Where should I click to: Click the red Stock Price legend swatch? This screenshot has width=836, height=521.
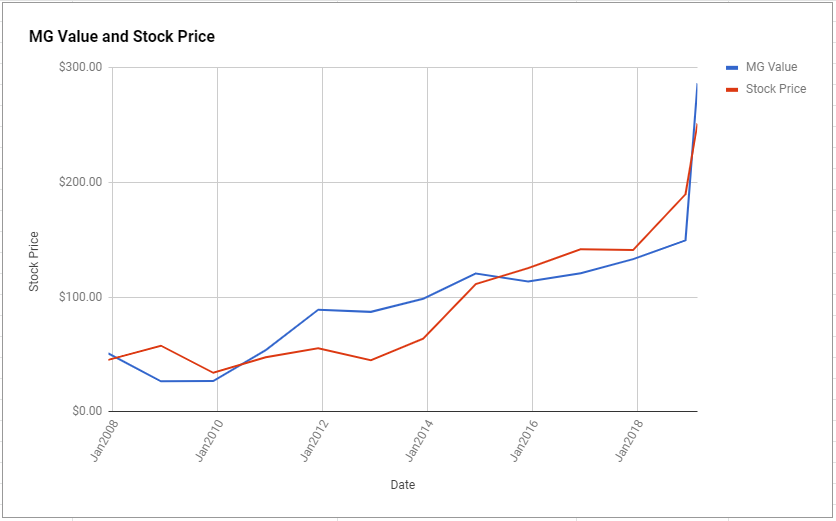coord(732,90)
